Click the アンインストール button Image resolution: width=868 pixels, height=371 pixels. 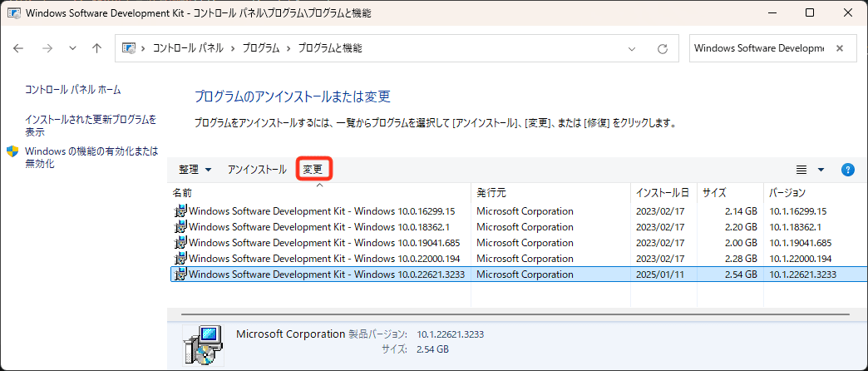257,170
